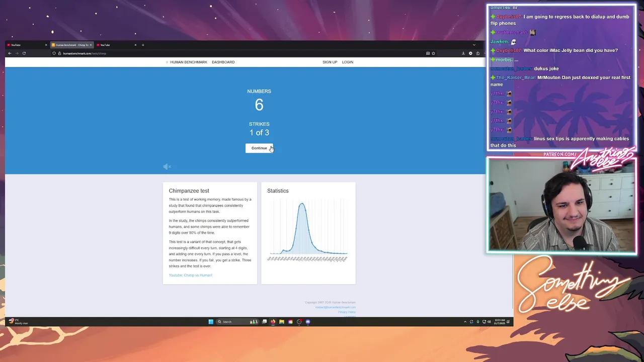Open File Explorer from the taskbar

click(x=282, y=322)
